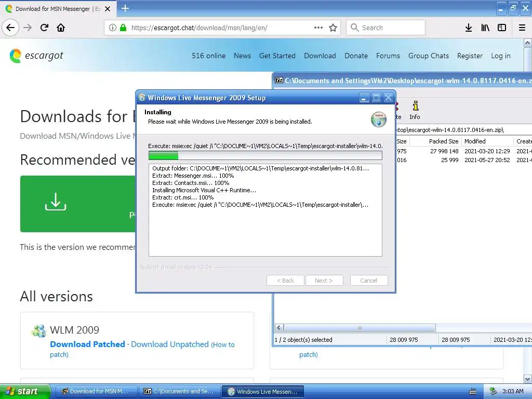
Task: Click the network tray icon near clock
Action: [493, 391]
